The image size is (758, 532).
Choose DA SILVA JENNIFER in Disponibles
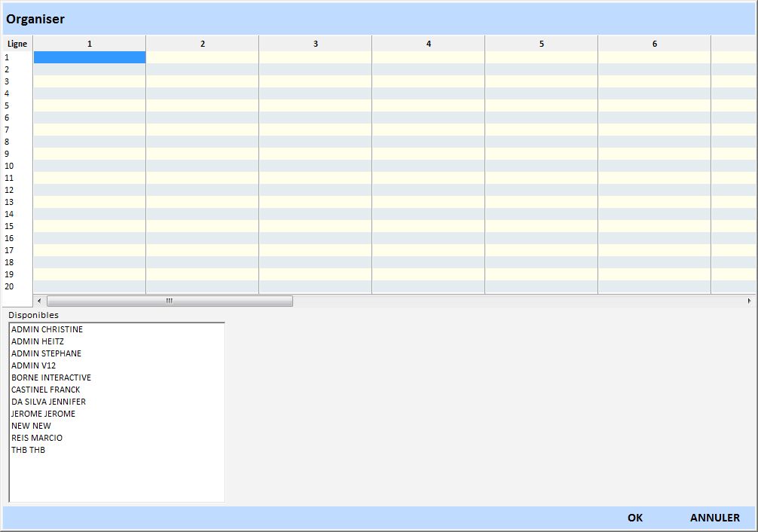(47, 402)
